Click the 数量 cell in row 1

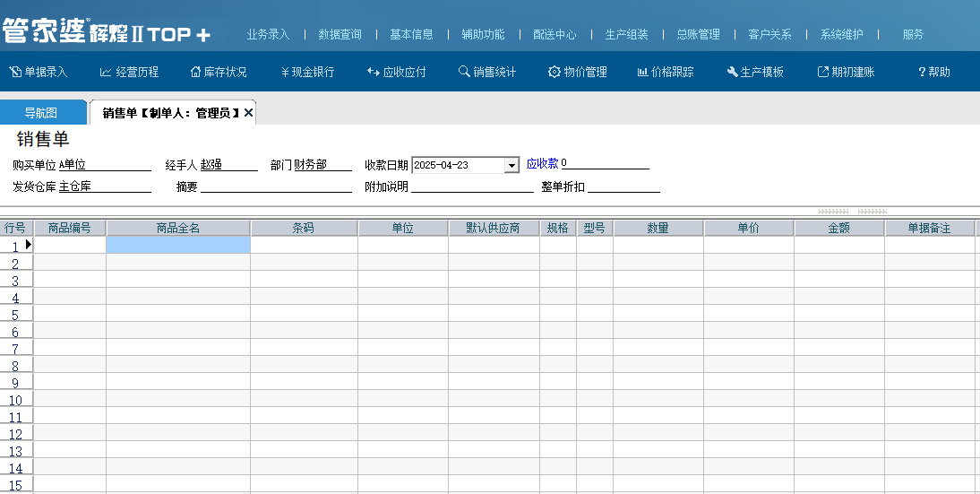658,245
